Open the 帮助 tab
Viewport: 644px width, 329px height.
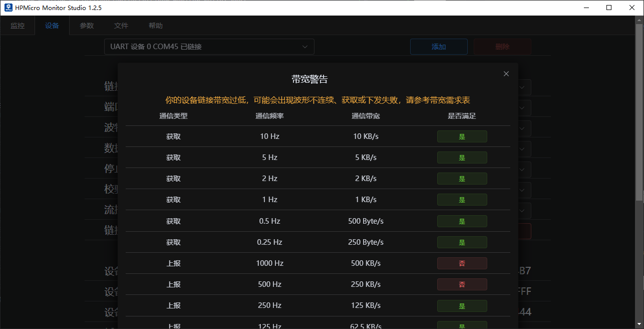156,26
